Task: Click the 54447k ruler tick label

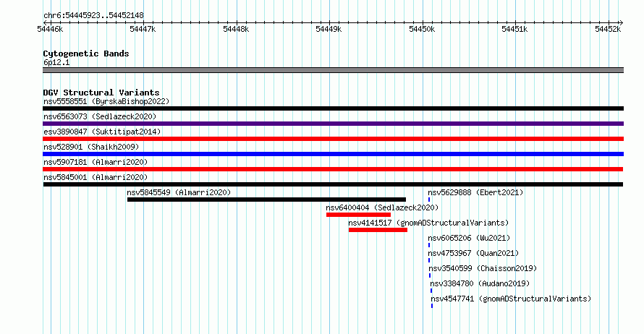Action: [x=143, y=29]
